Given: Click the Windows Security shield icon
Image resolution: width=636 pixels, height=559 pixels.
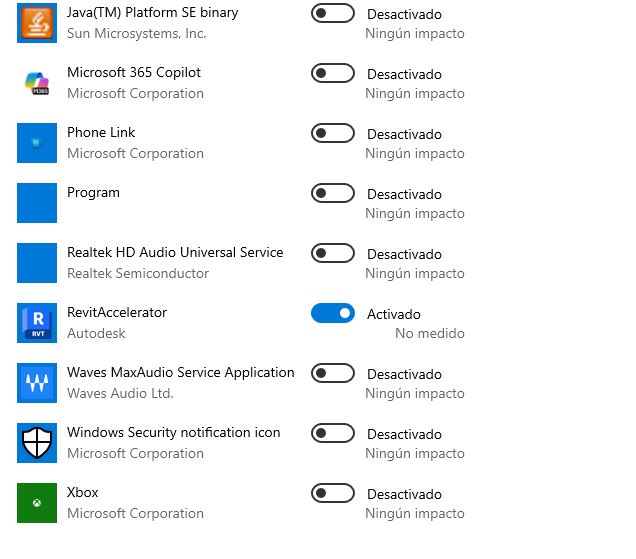Looking at the screenshot, I should click(x=37, y=443).
